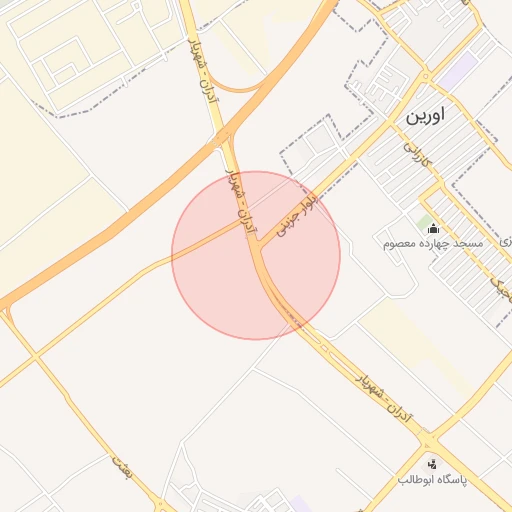The image size is (512, 512).
Task: Click the mosque icon above مسجد چهارده معصوم
Action: (x=433, y=229)
